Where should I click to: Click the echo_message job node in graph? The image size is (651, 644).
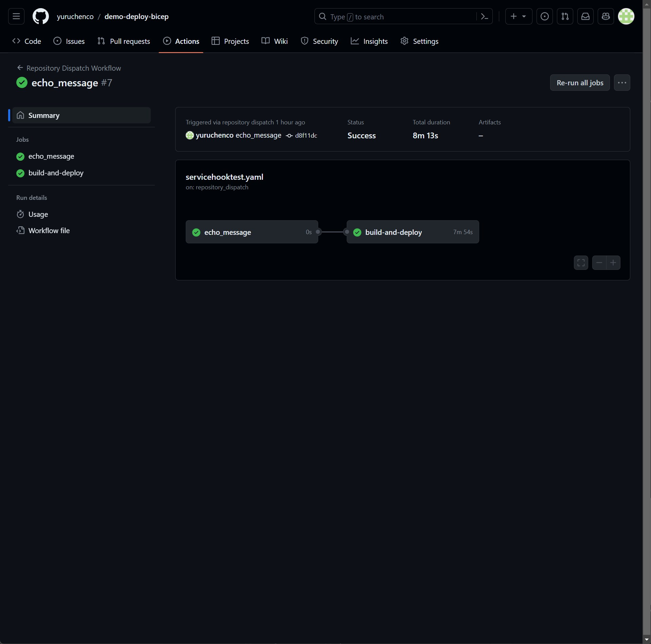(252, 232)
